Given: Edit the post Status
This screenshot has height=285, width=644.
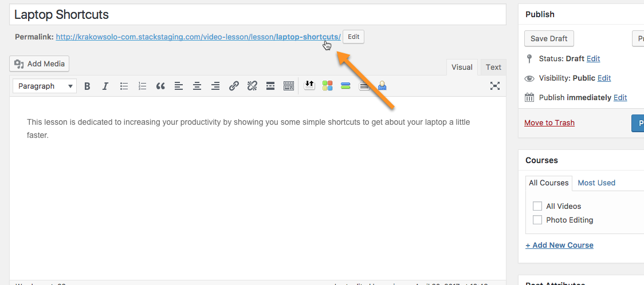Looking at the screenshot, I should pos(593,58).
